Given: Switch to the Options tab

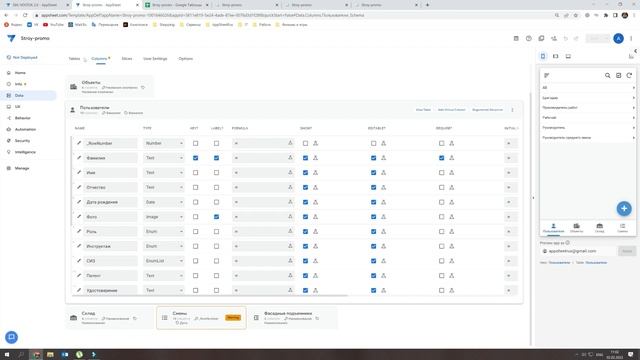Looking at the screenshot, I should click(x=186, y=59).
